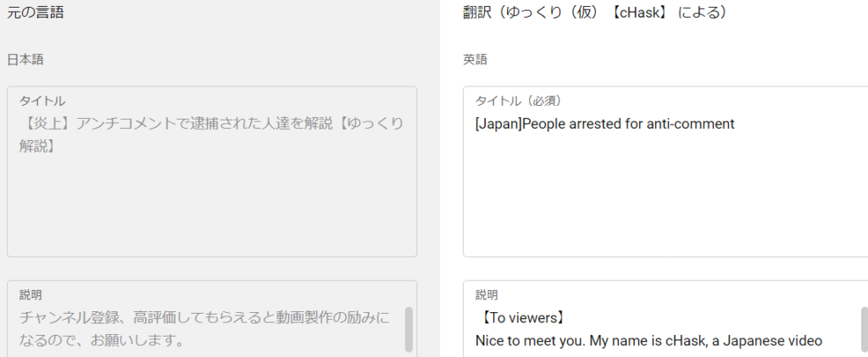868x357 pixels.
Task: Click the 翻訳（ゆっくり（仮）【cHask】による） heading
Action: 595,13
